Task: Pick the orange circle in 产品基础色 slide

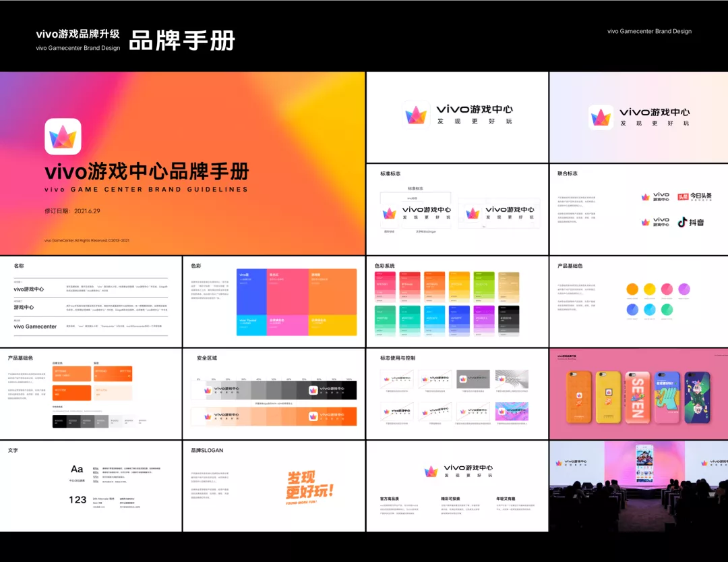Action: [x=632, y=289]
